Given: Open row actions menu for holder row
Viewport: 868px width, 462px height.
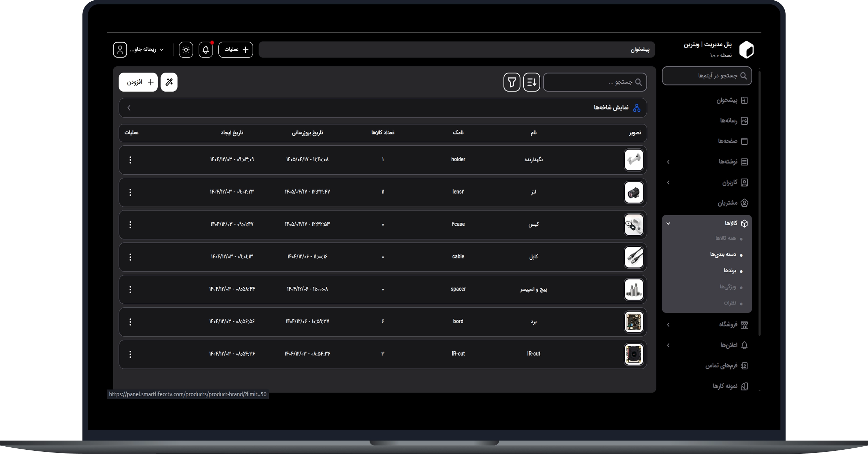Looking at the screenshot, I should 130,160.
